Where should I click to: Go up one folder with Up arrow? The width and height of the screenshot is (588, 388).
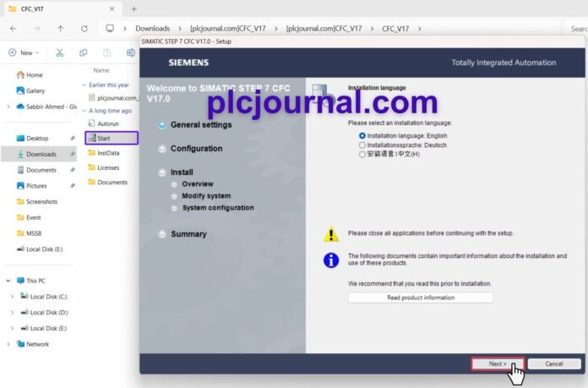point(60,28)
